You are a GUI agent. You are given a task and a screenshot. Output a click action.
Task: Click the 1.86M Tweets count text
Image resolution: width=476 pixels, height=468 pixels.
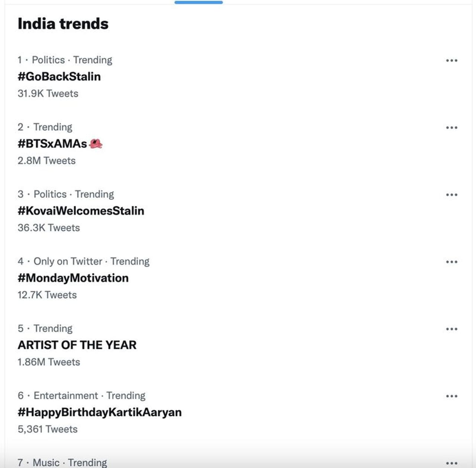[x=49, y=362]
